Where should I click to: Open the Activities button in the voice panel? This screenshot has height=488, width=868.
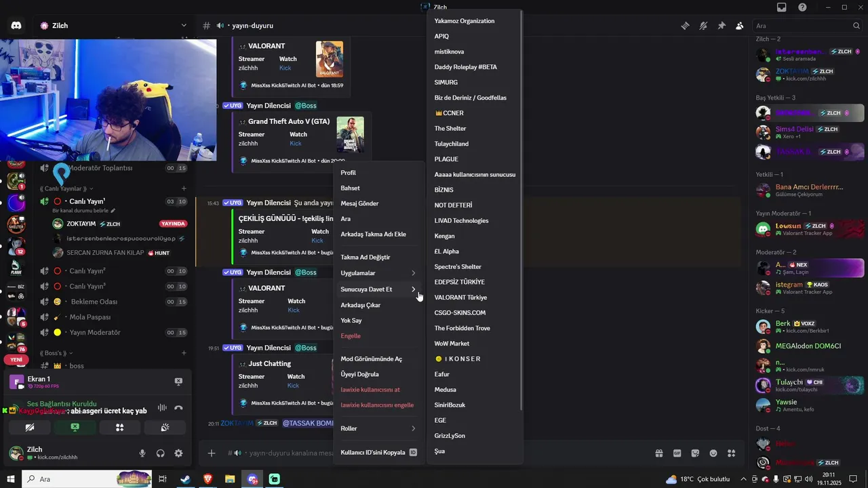coord(119,428)
